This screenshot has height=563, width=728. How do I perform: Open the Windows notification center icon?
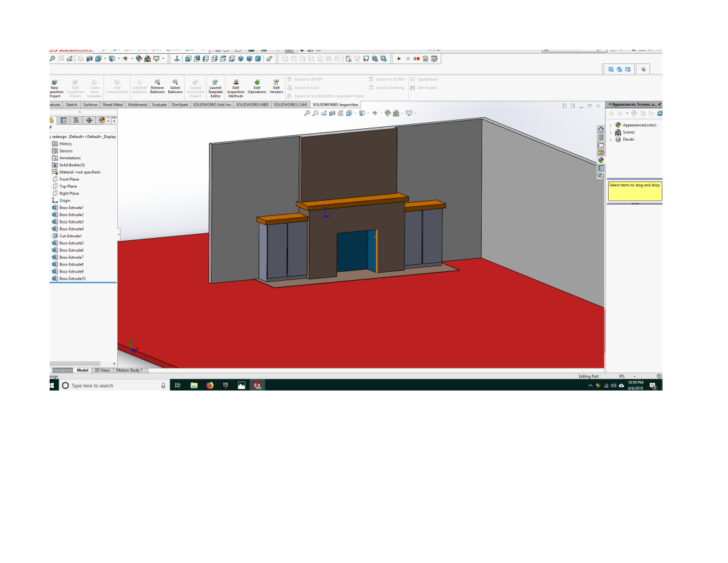pyautogui.click(x=653, y=386)
